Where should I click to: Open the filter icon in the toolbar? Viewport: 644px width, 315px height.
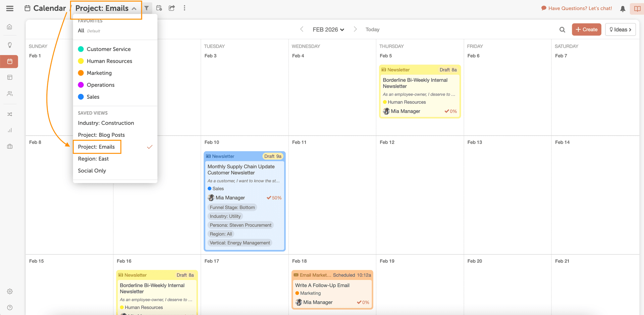coord(147,8)
